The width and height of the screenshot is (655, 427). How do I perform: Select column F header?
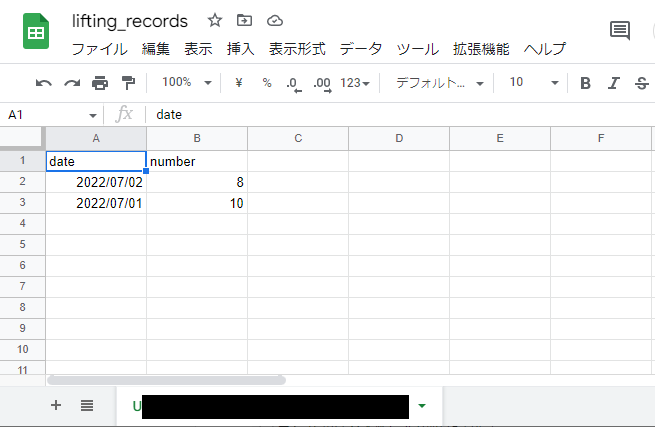tap(601, 138)
